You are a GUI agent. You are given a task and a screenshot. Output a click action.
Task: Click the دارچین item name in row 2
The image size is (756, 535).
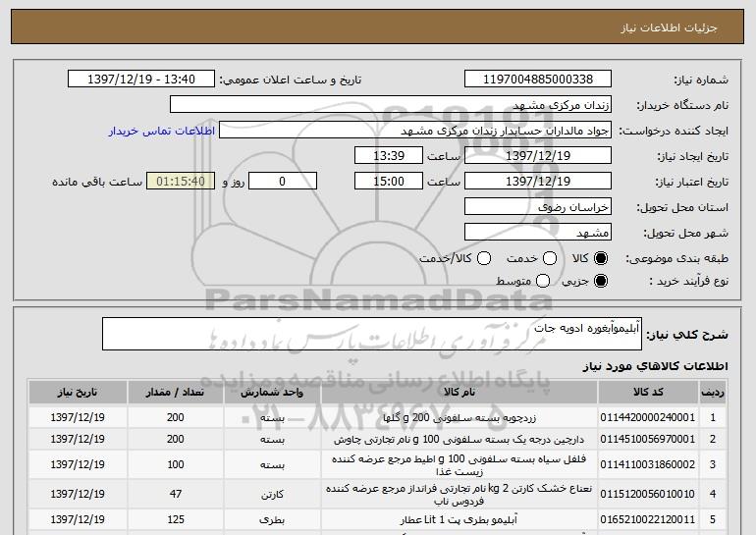[459, 439]
